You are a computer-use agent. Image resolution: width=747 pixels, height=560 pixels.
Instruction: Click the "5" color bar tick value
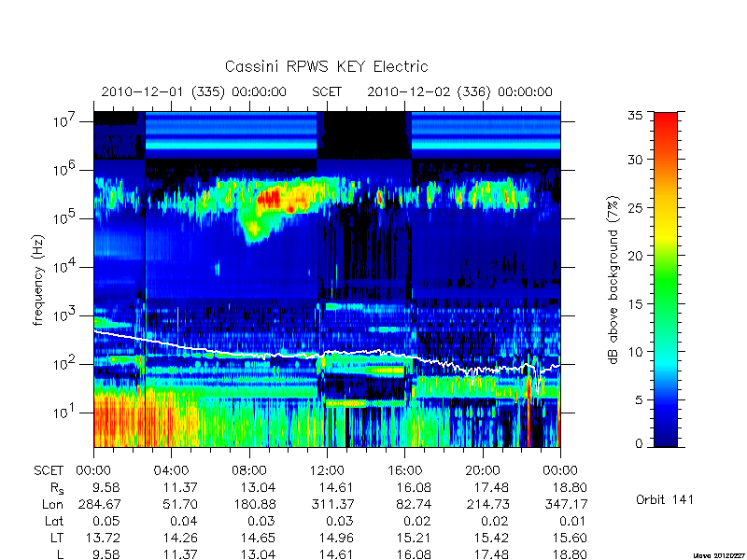639,400
